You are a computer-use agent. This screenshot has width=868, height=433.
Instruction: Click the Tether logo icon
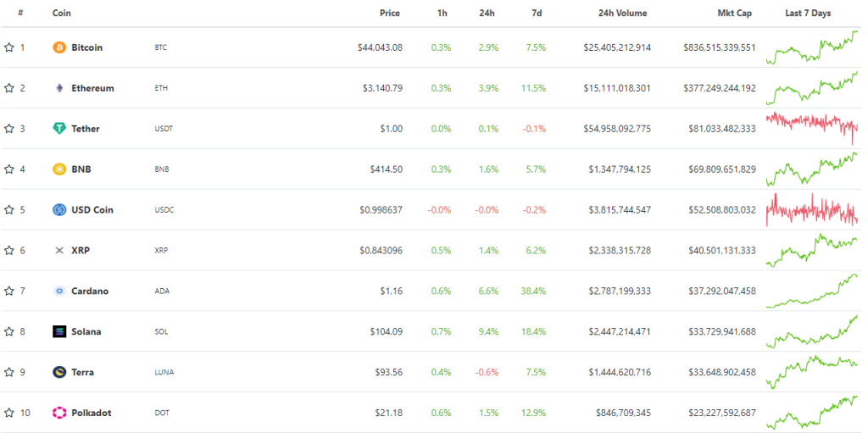59,129
